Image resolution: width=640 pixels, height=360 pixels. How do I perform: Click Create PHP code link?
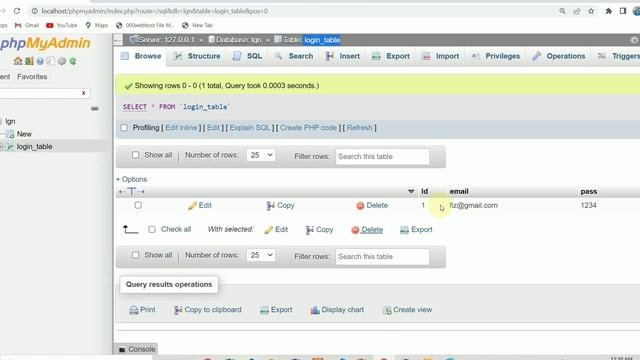coord(308,128)
